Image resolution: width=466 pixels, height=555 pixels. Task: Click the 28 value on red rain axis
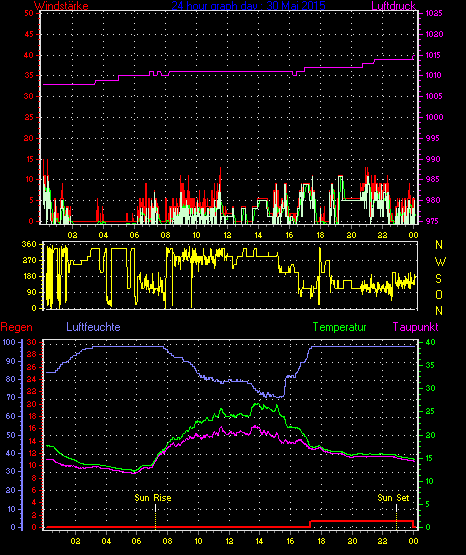[x=31, y=355]
